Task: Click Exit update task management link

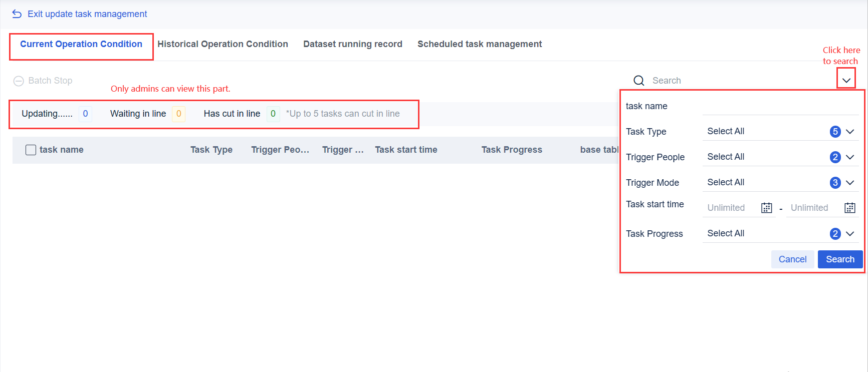Action: (x=87, y=14)
